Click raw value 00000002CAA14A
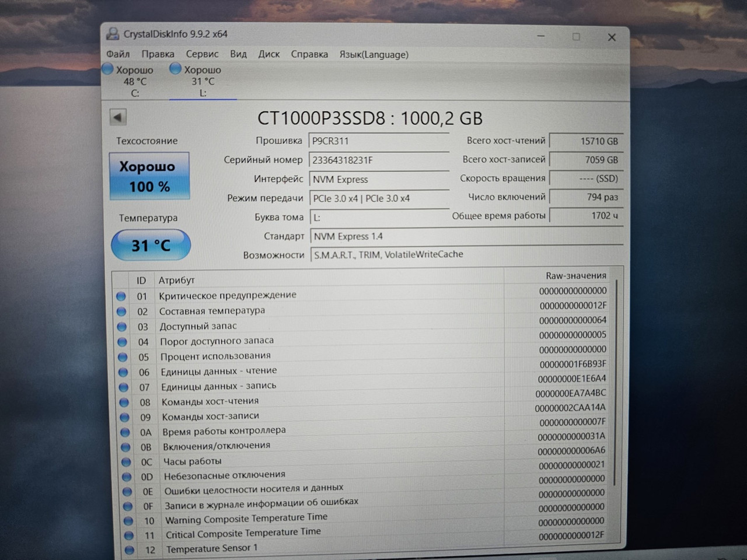 (x=570, y=408)
